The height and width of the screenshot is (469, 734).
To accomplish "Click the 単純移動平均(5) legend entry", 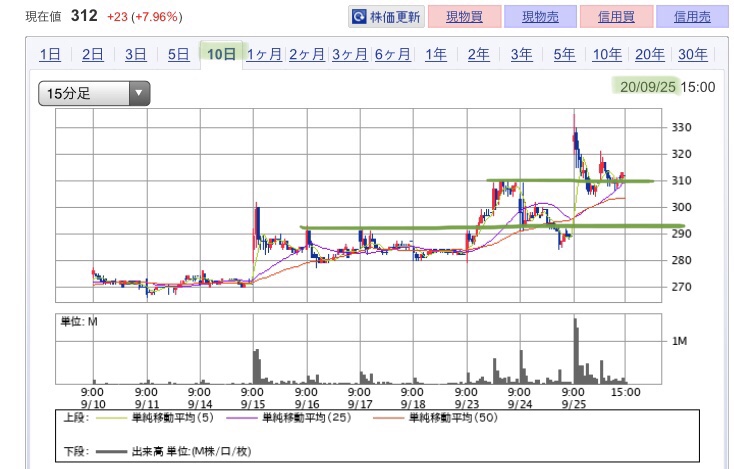I will tap(154, 418).
